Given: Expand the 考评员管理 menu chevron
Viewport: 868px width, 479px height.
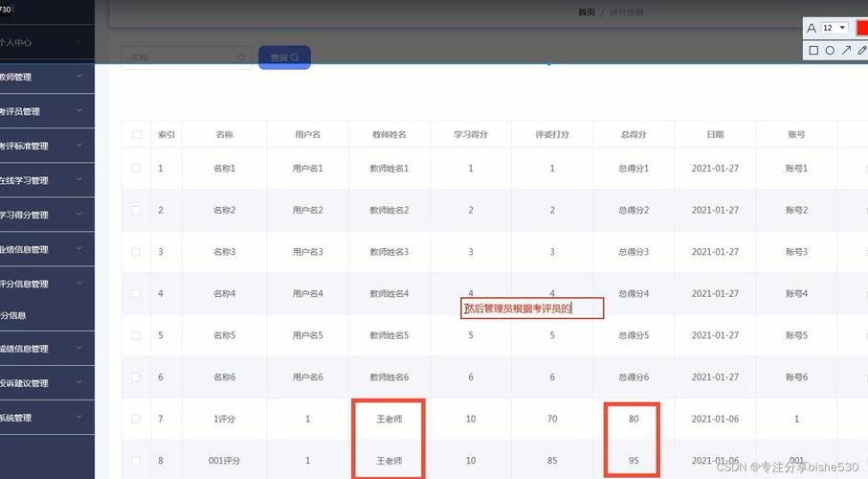Looking at the screenshot, I should click(x=79, y=111).
